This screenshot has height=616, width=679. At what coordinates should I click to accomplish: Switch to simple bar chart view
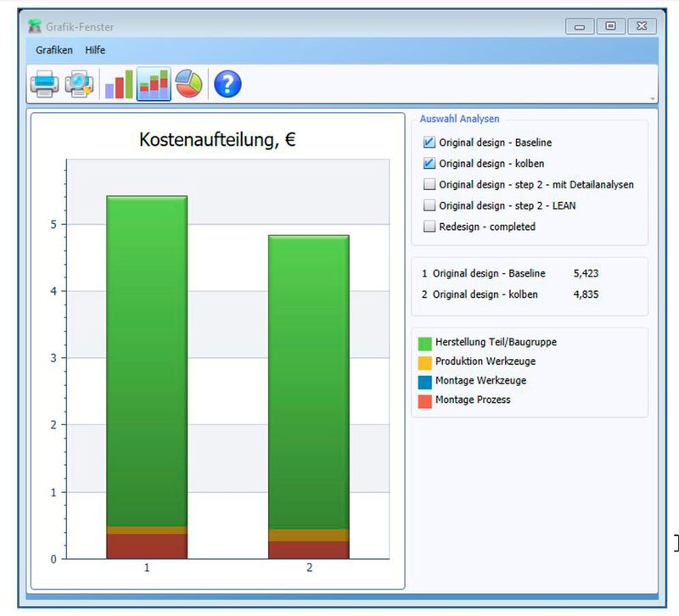click(x=119, y=84)
